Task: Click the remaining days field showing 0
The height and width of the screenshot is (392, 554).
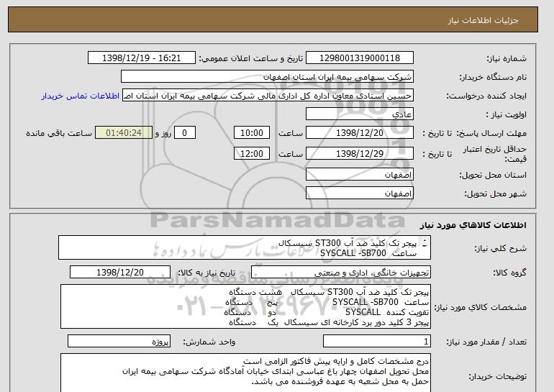Action: coord(184,133)
